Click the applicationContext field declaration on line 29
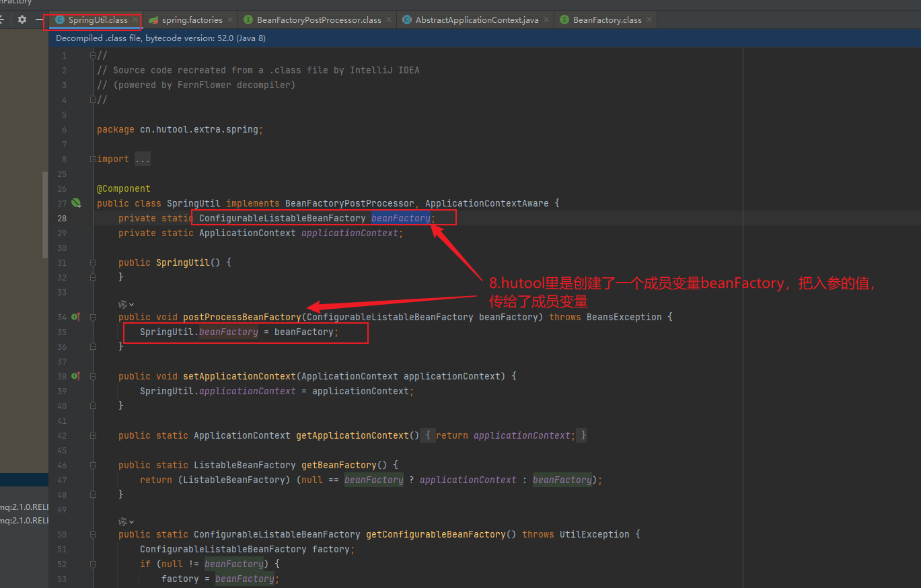The width and height of the screenshot is (921, 588). click(x=350, y=233)
